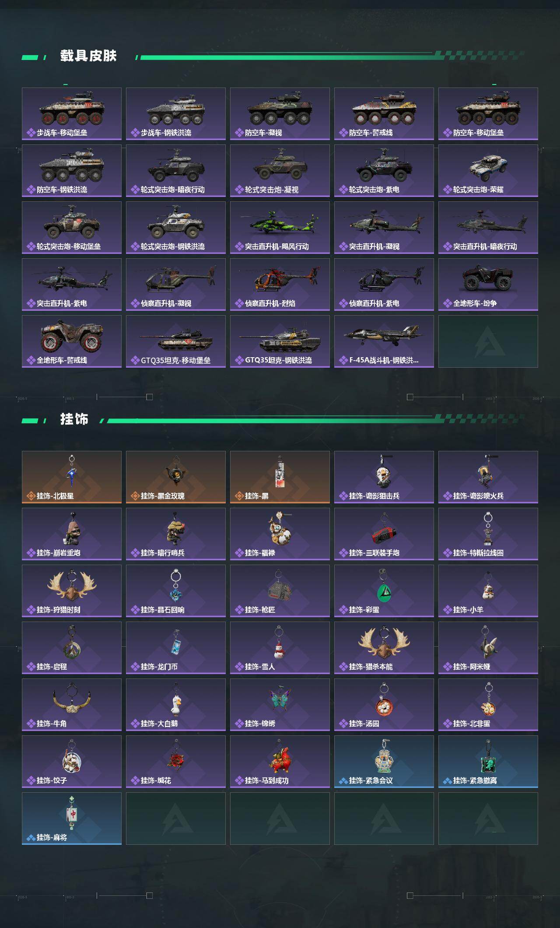Select the 挂饰-雪人 snowman charm
Screen dimensions: 560x928
[280, 648]
